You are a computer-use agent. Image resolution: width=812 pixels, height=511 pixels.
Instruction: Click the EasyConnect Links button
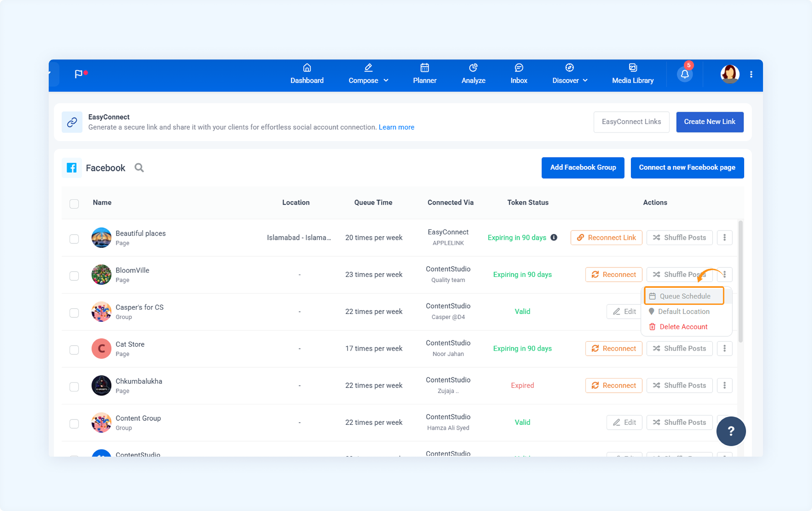pos(631,122)
